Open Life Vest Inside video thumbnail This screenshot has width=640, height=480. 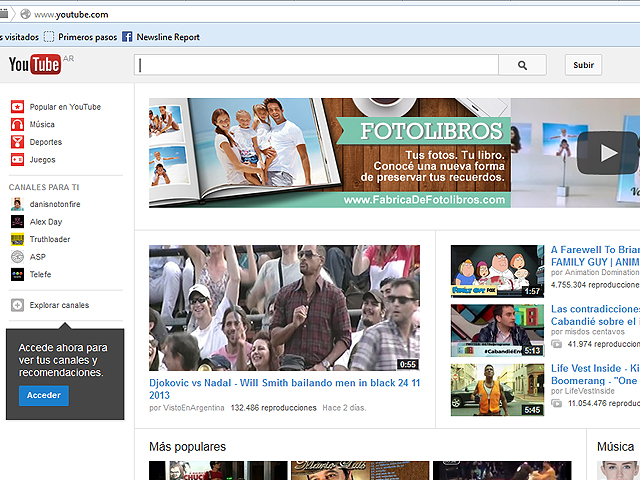pos(497,389)
